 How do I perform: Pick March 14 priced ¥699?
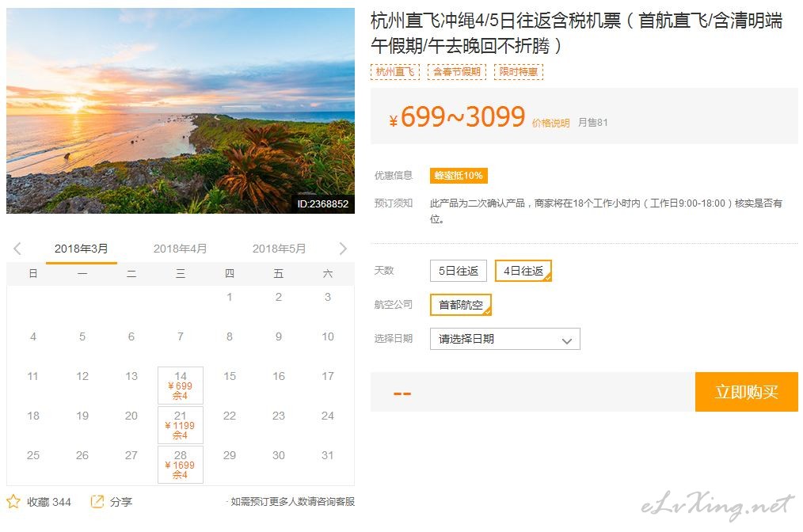[181, 385]
